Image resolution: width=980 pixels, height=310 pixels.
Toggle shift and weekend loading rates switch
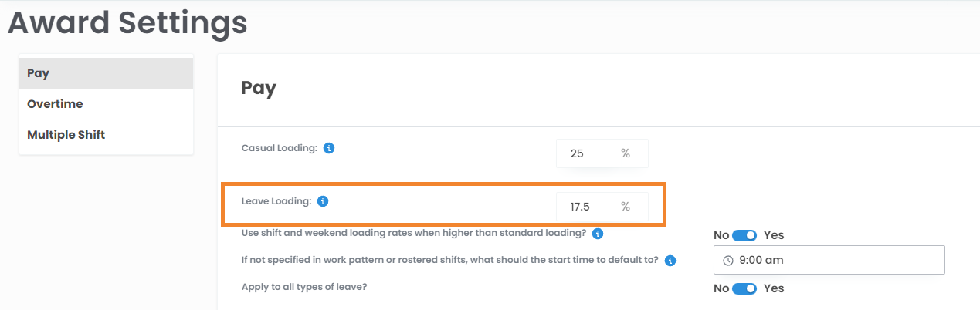(x=745, y=235)
